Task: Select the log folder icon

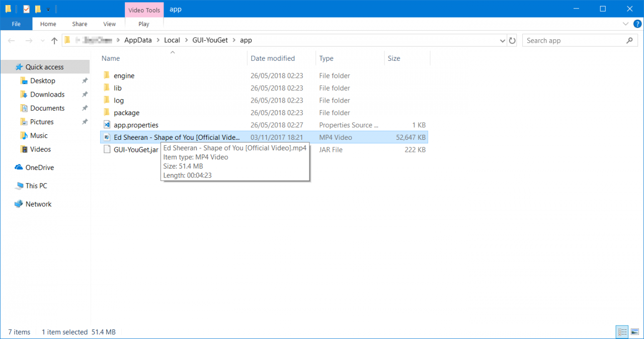Action: pyautogui.click(x=107, y=100)
